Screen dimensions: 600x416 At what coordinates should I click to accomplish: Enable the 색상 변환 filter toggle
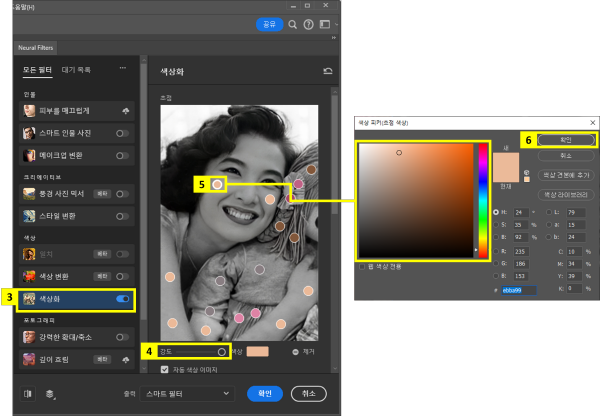coord(122,276)
